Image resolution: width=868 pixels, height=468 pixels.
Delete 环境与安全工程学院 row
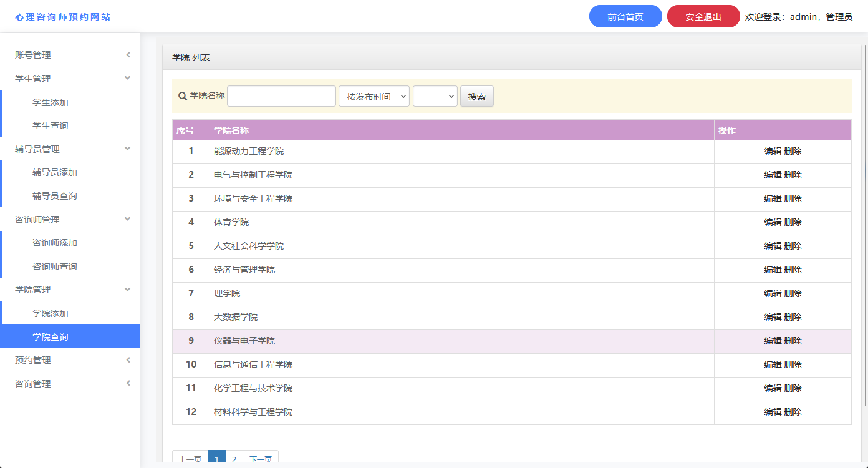coord(793,198)
